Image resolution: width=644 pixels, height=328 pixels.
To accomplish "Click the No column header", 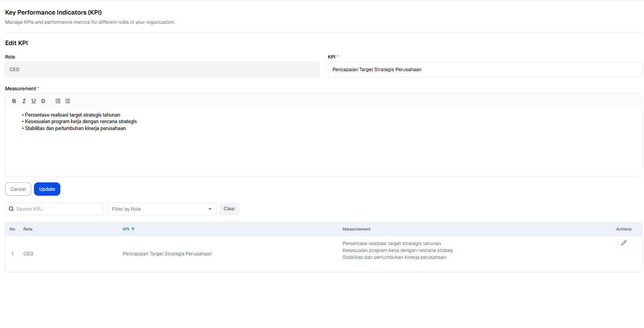I will tap(12, 229).
